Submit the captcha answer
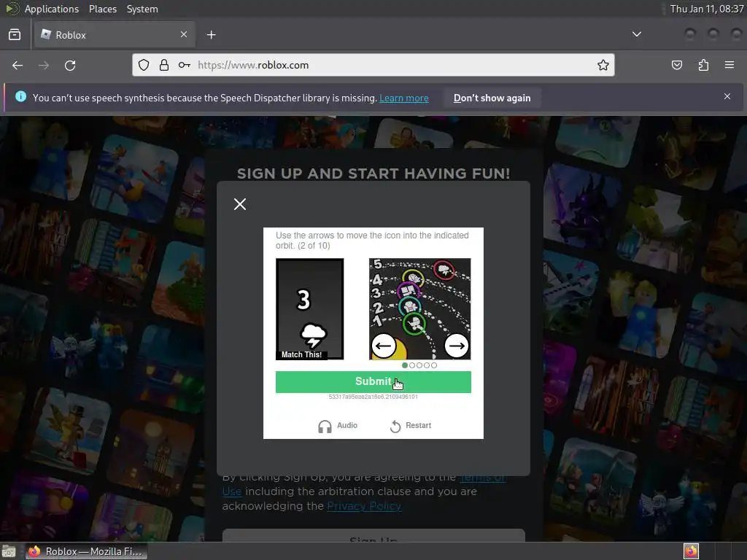 (373, 382)
